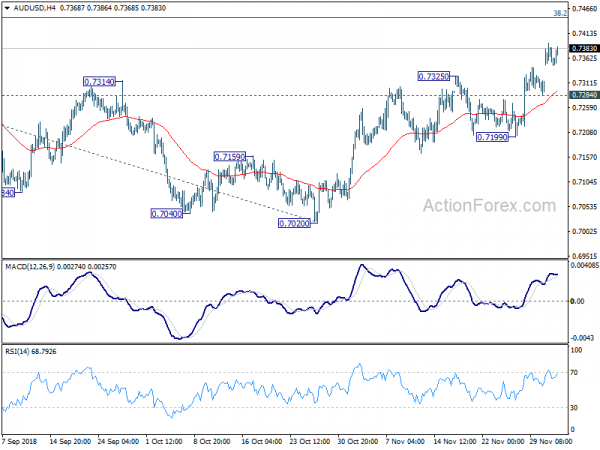Open the AUDUSD,H4 chart dropdown arrow

(x=7, y=8)
